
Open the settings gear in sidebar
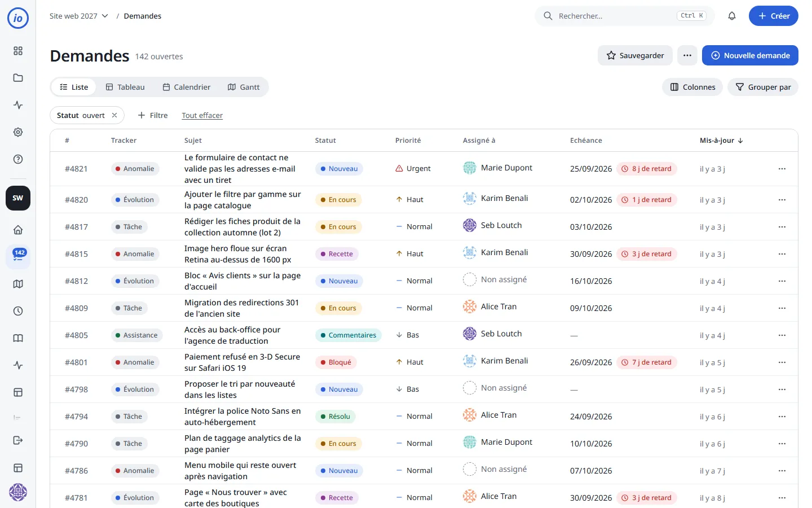(x=18, y=132)
